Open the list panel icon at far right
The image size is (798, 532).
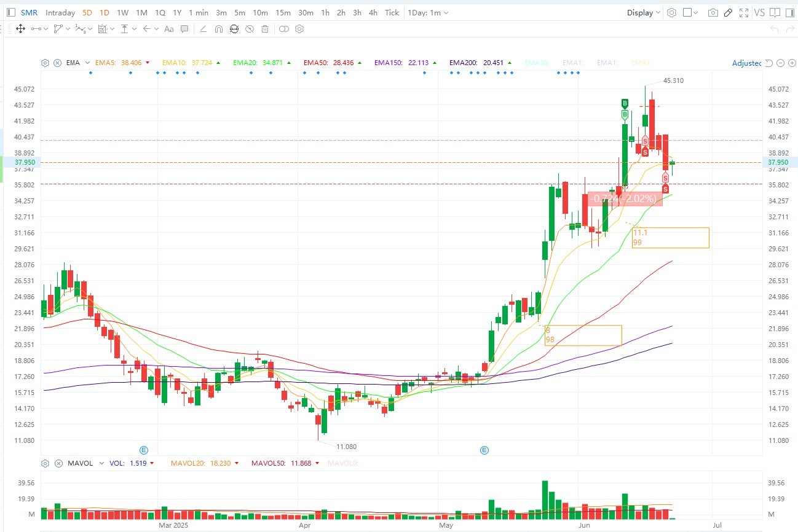coord(790,13)
